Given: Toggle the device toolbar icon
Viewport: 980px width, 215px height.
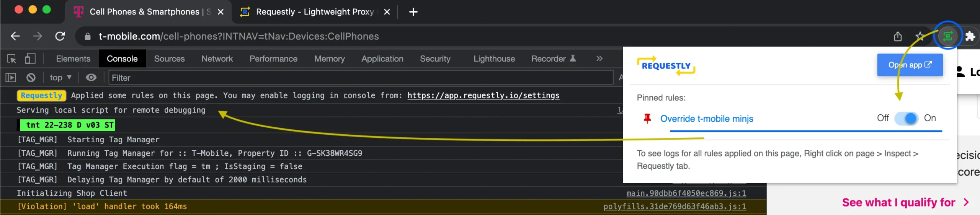Looking at the screenshot, I should tap(30, 59).
